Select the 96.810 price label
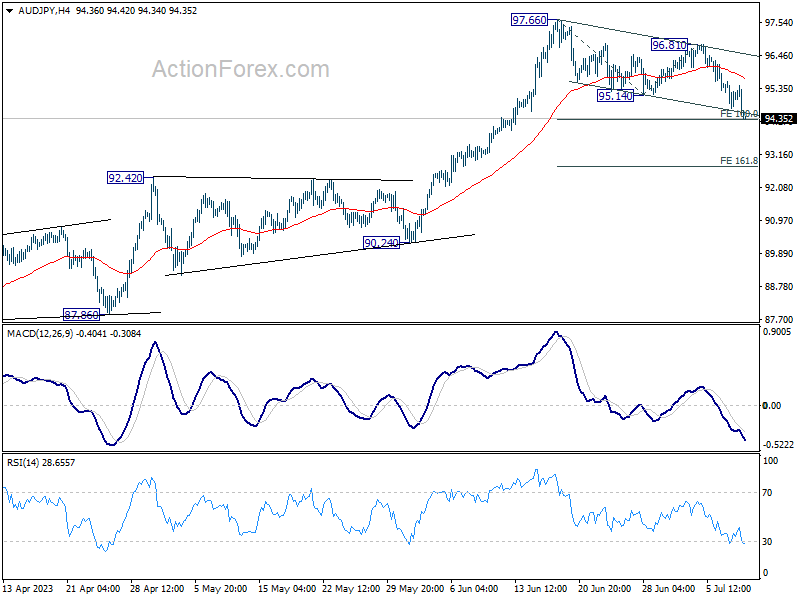The width and height of the screenshot is (800, 600). tap(669, 45)
